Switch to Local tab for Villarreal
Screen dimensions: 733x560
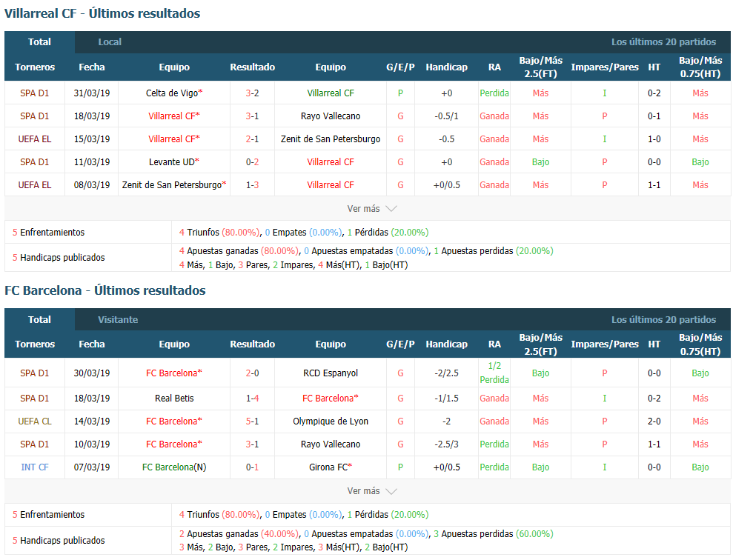tap(110, 42)
